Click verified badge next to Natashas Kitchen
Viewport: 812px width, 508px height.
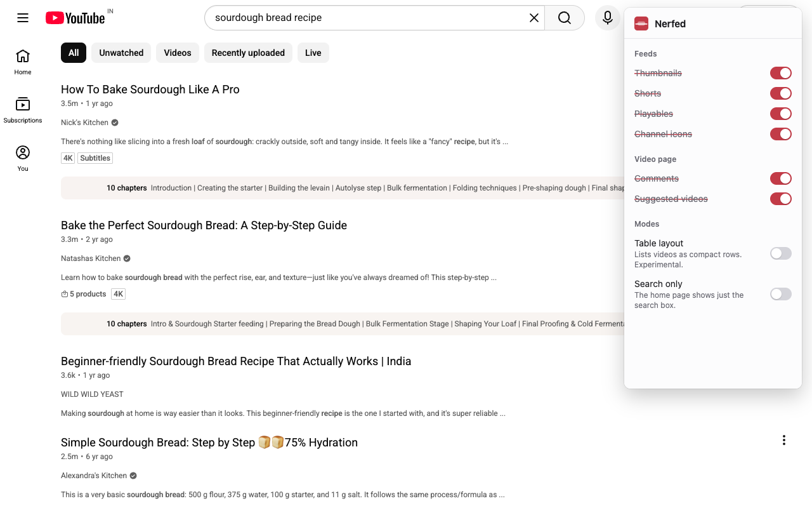click(127, 258)
